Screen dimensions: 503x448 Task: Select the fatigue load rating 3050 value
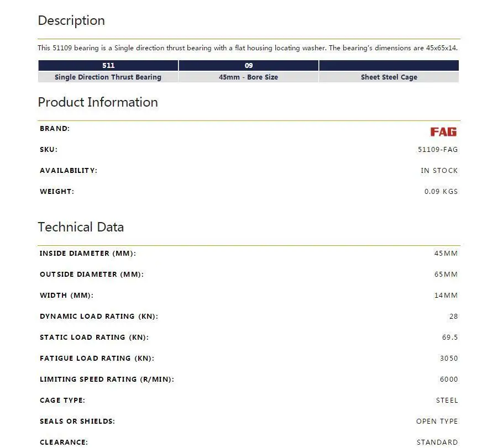pos(449,358)
